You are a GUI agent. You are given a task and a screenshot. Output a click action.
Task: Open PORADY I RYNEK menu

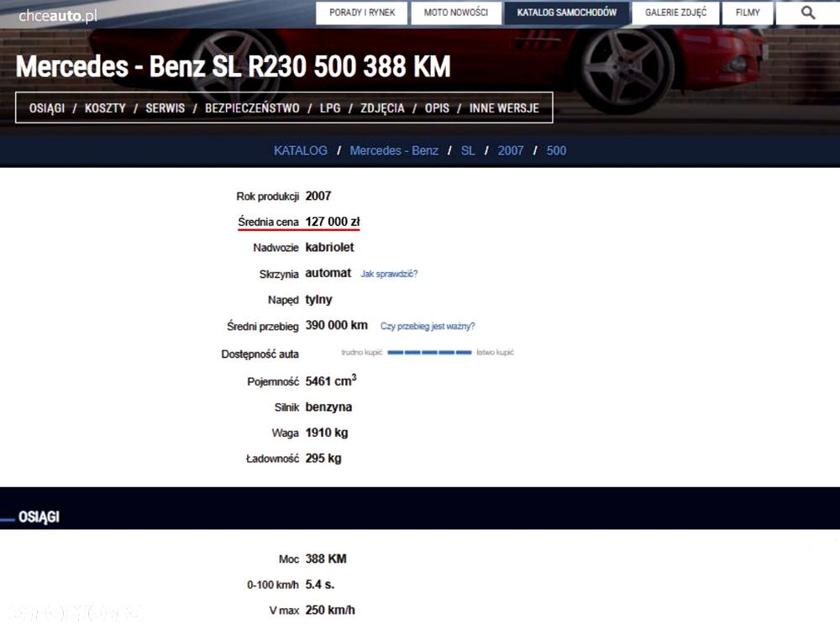click(x=361, y=13)
